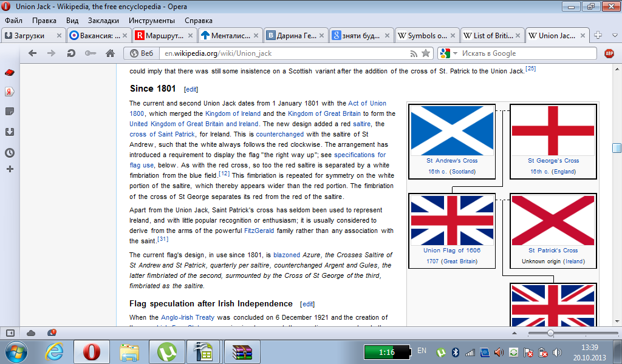622x364 pixels.
Task: Open a new tab with plus button
Action: coord(598,35)
